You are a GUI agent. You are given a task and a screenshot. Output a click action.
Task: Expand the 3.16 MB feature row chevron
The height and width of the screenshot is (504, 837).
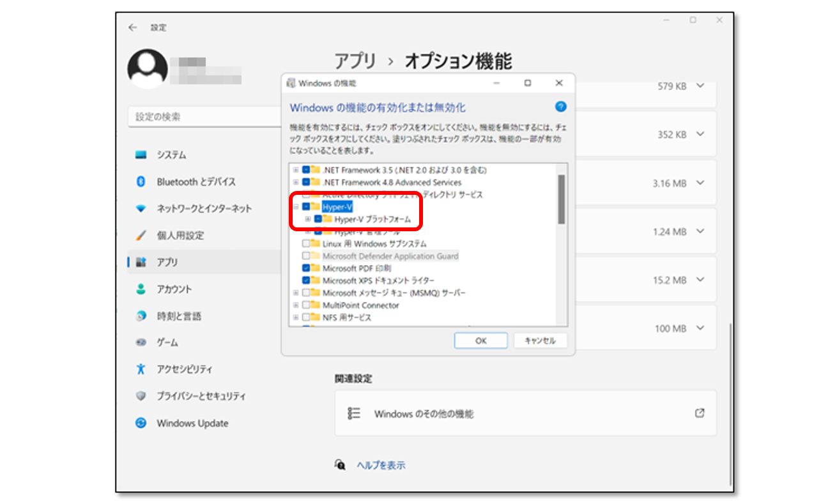[x=701, y=183]
